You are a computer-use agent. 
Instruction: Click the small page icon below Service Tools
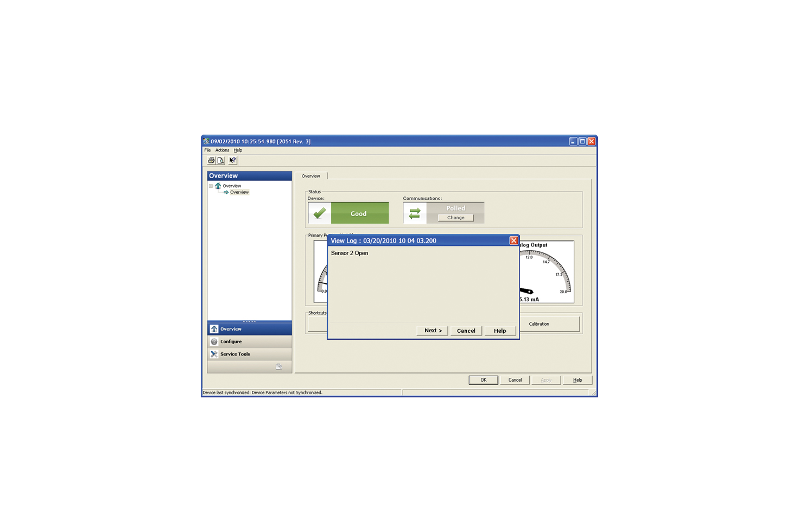tap(279, 367)
